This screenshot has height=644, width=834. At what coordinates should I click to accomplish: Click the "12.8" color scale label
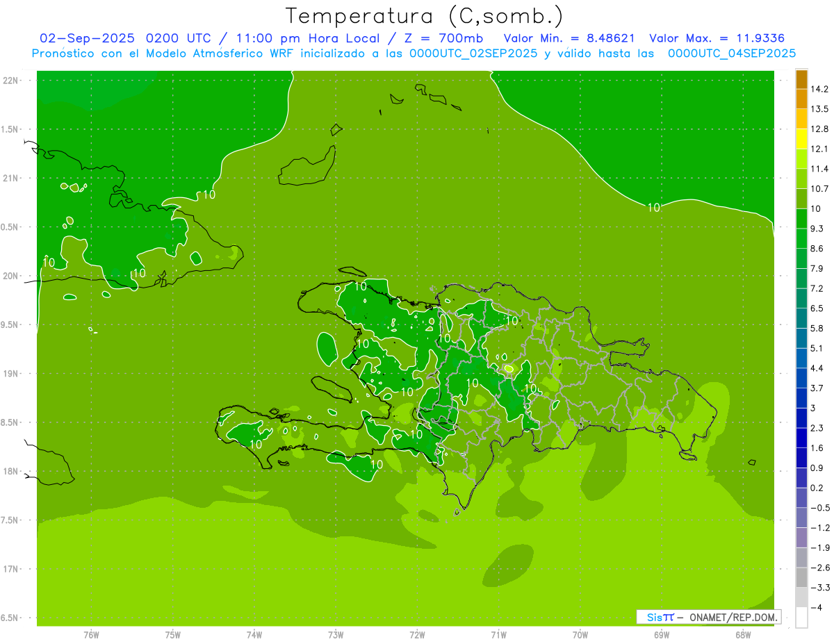click(x=819, y=129)
